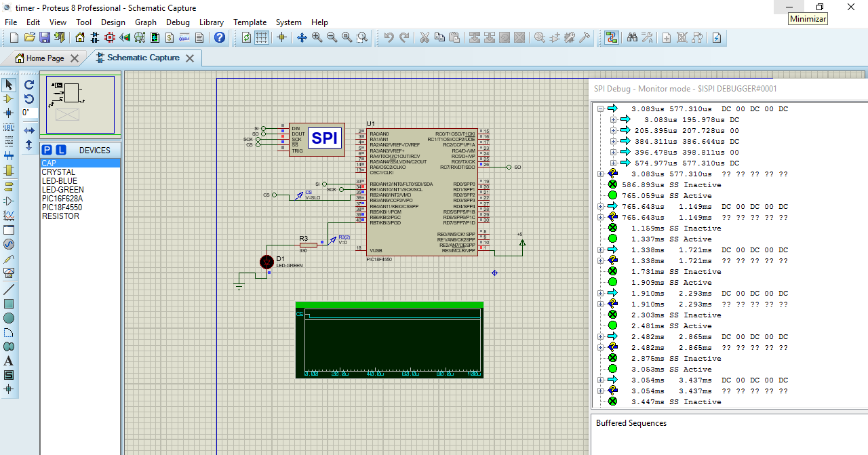
Task: Create a new project with the blank page icon
Action: tap(15, 37)
